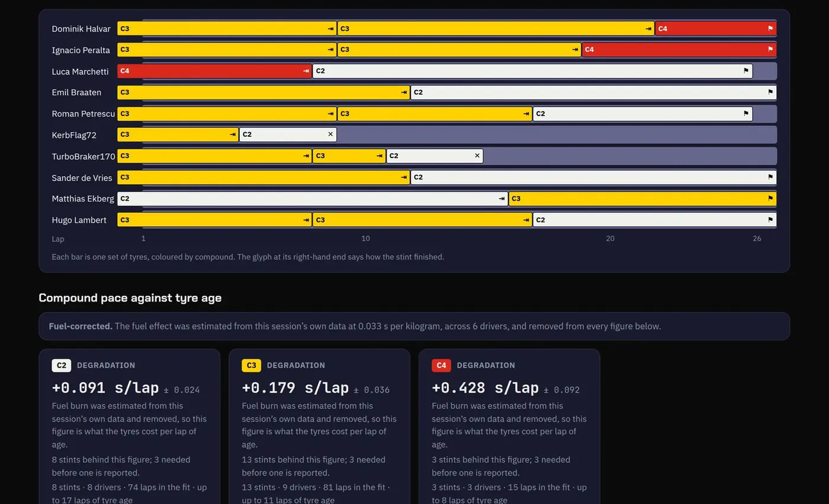Viewport: 829px width, 504px height.
Task: Click driver name Dominik Halvar
Action: point(81,28)
